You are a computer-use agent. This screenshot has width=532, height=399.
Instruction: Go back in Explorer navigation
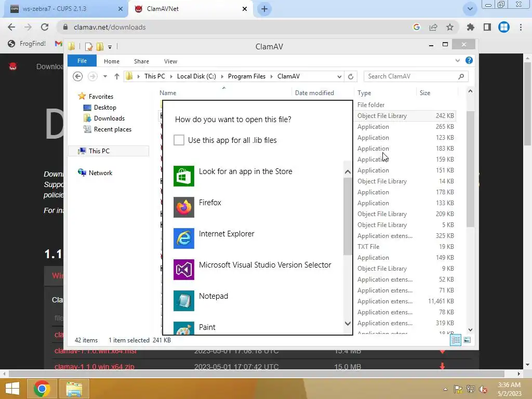point(78,76)
